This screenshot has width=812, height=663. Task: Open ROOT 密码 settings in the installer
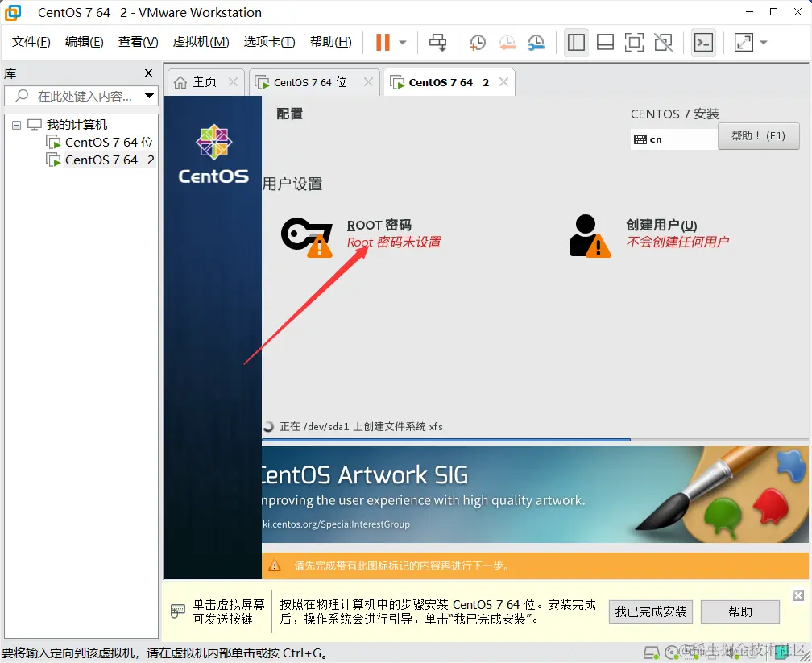(379, 226)
